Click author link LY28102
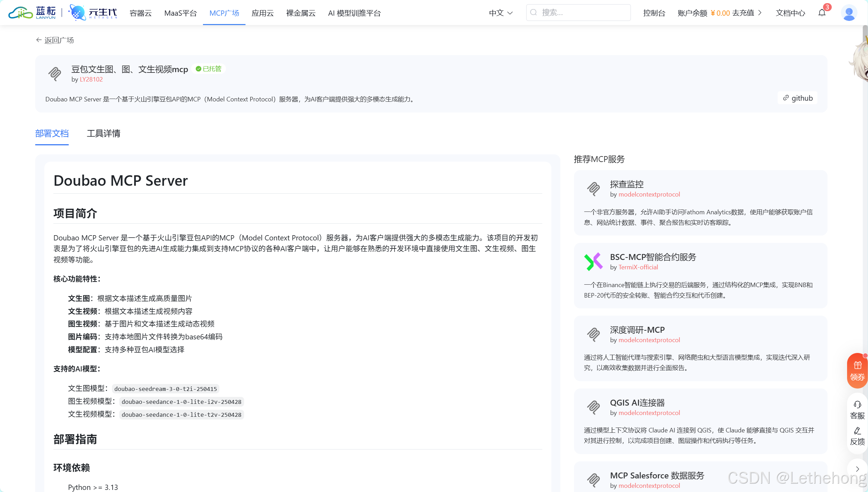The height and width of the screenshot is (492, 868). [x=91, y=79]
